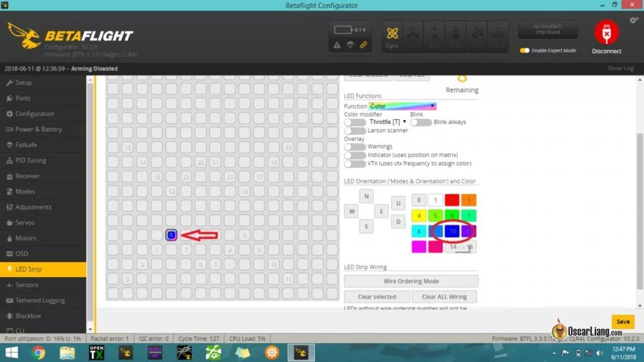Open the Power & Battery tab
644x362 pixels.
(43, 129)
